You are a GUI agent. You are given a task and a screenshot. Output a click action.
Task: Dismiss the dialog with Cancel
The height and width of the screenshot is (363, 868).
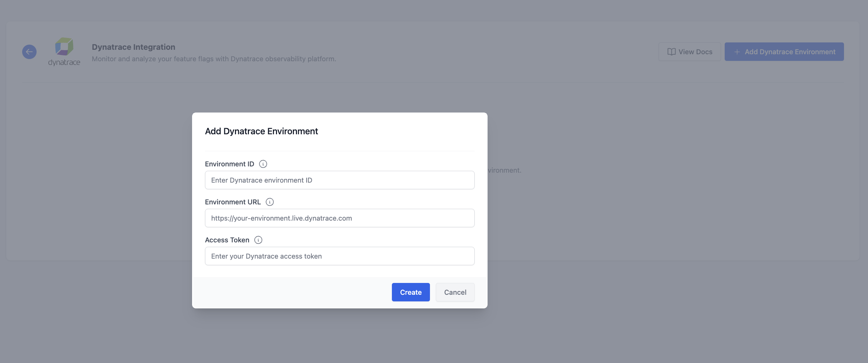pyautogui.click(x=455, y=292)
